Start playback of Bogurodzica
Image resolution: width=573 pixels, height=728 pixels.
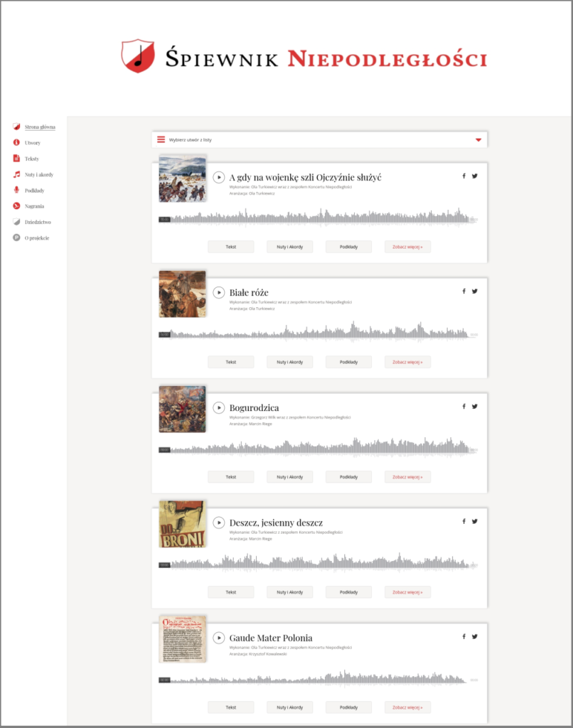tap(219, 407)
